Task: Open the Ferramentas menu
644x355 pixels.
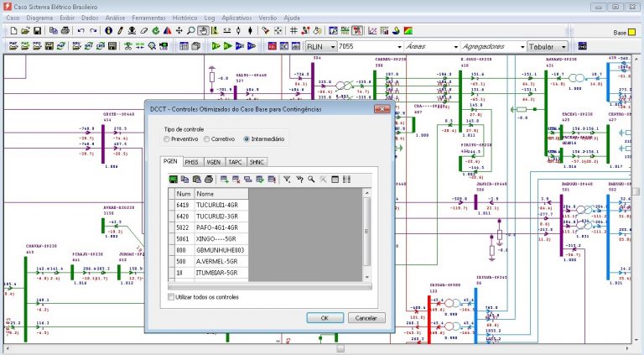Action: 150,17
